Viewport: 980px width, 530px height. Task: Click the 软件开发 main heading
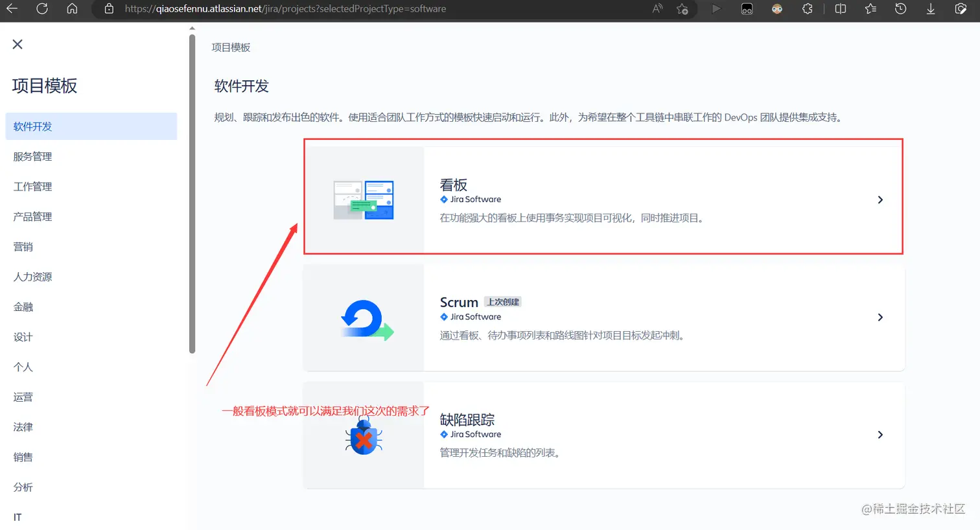[241, 86]
